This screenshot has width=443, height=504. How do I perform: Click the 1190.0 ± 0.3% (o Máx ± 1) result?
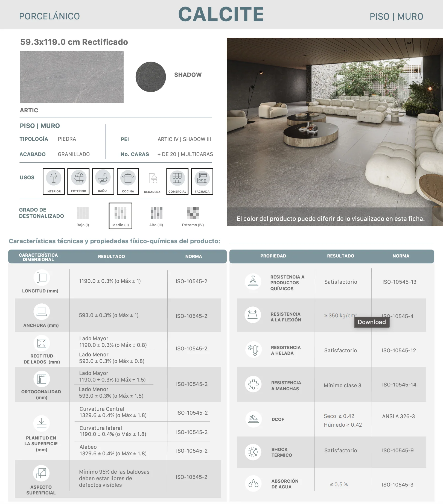point(110,281)
